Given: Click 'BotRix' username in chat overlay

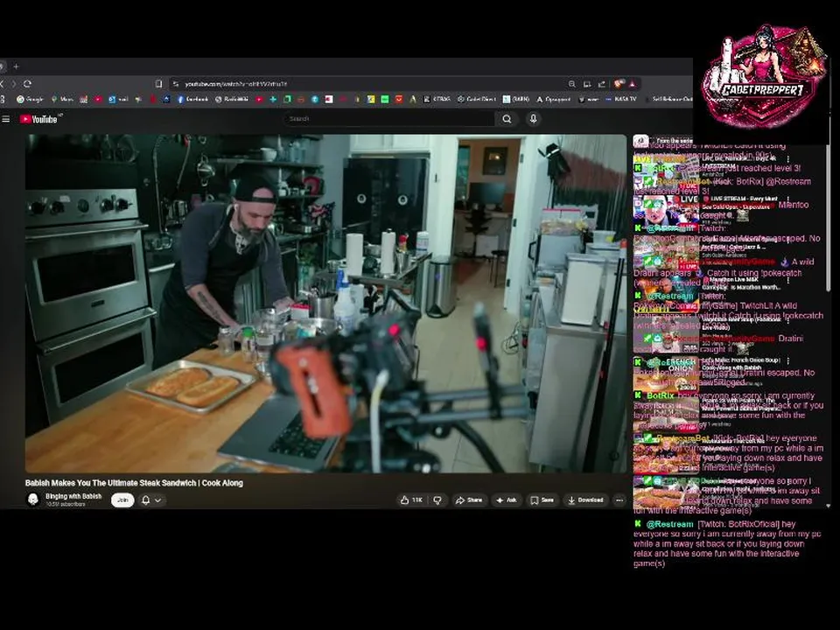Looking at the screenshot, I should pyautogui.click(x=661, y=395).
